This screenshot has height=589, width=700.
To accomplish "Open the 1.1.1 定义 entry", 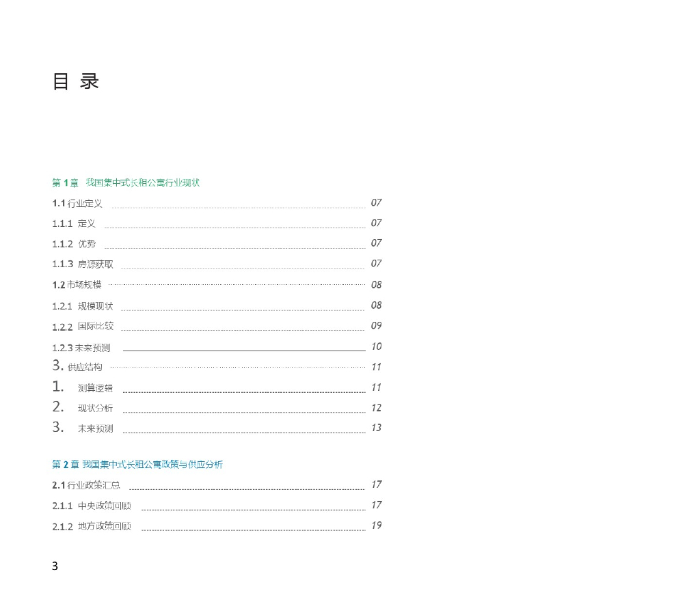I will [74, 223].
